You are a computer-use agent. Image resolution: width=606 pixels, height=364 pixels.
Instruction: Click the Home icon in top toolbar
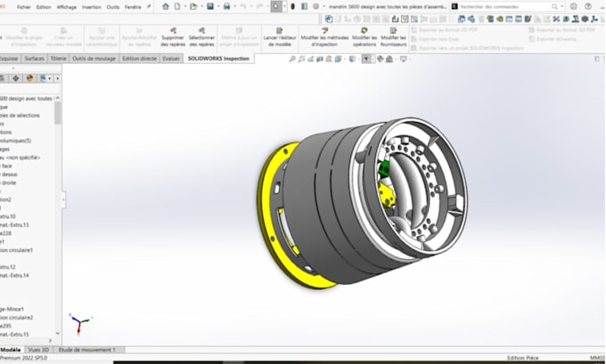(166, 6)
